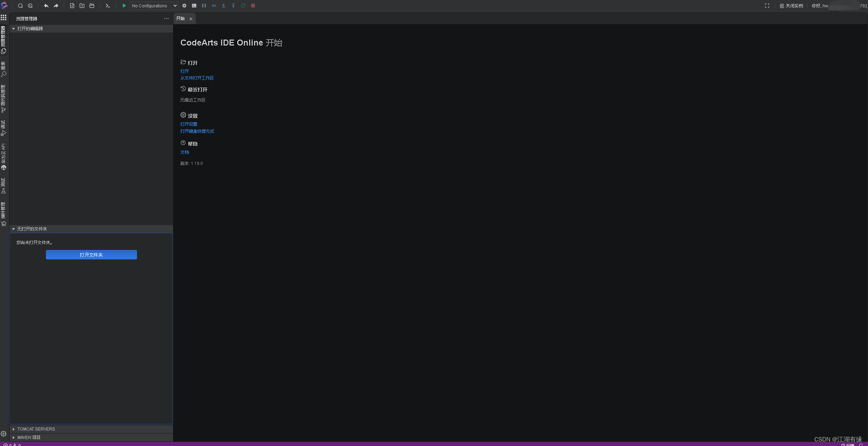The width and height of the screenshot is (868, 446).
Task: Open the debug console icon
Action: pyautogui.click(x=194, y=6)
